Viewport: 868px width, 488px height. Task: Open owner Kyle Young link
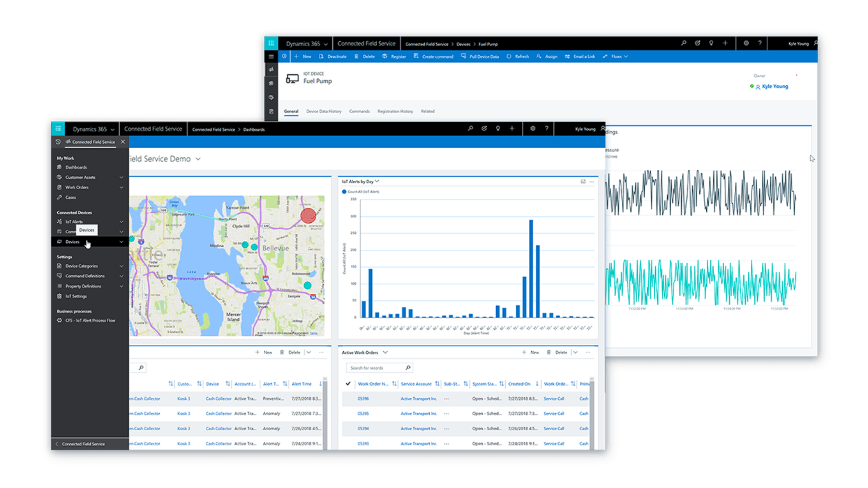tap(775, 86)
